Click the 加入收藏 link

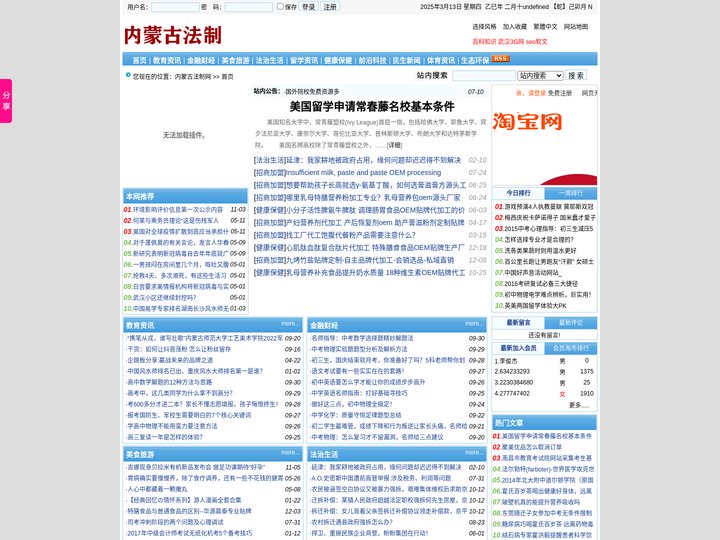(x=515, y=27)
